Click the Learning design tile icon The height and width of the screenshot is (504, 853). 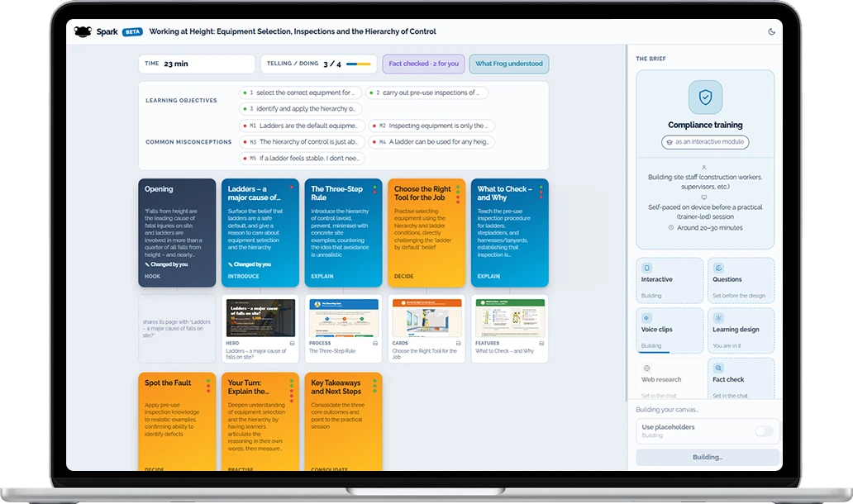point(718,318)
